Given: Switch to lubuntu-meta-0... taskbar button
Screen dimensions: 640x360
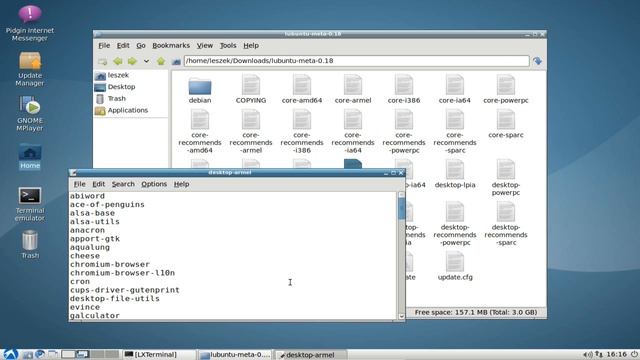Looking at the screenshot, I should [236, 355].
